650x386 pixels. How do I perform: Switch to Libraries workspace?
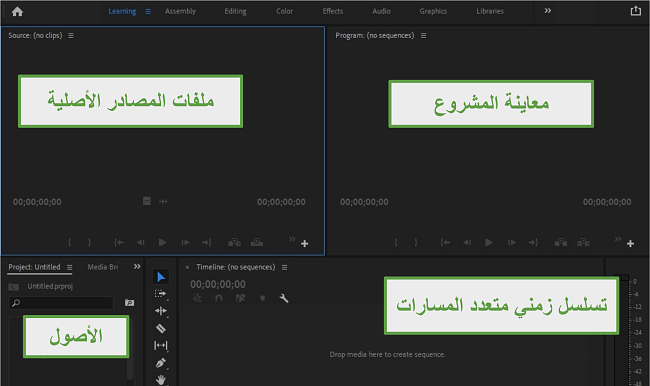point(490,12)
